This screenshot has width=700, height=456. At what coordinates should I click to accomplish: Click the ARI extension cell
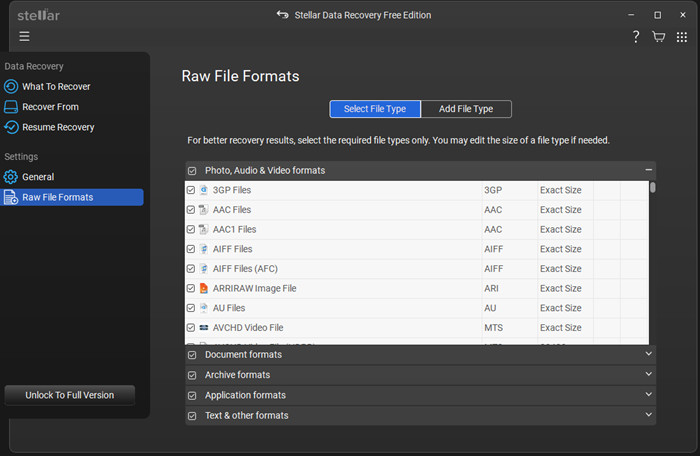click(x=509, y=288)
